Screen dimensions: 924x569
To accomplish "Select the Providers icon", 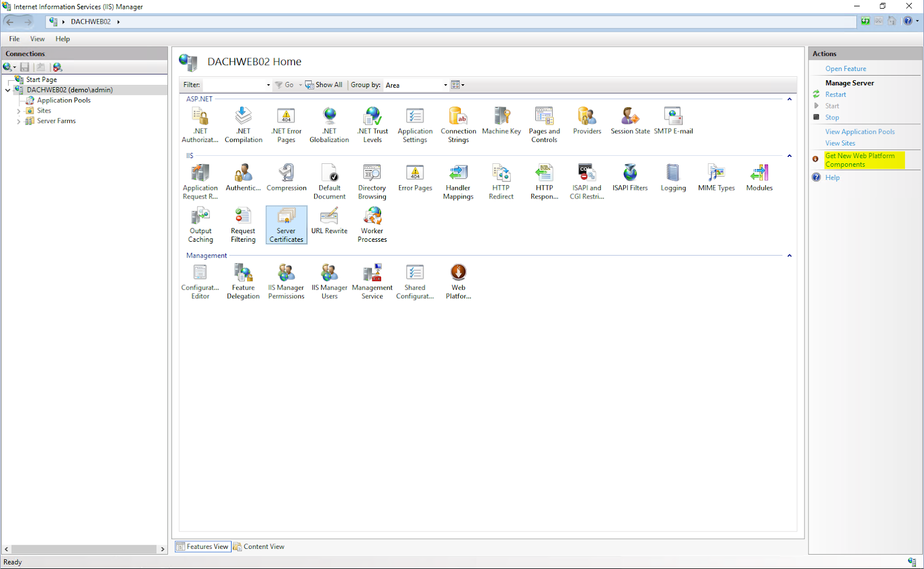I will 587,121.
